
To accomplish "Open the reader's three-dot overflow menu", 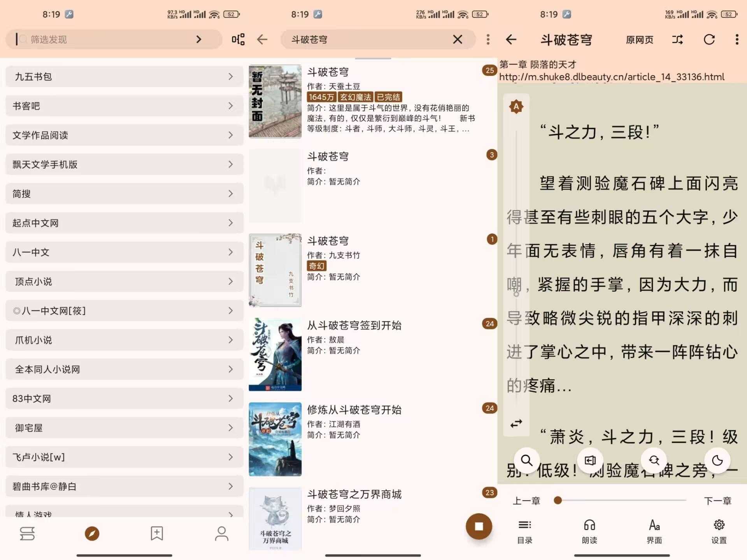I will (x=737, y=39).
